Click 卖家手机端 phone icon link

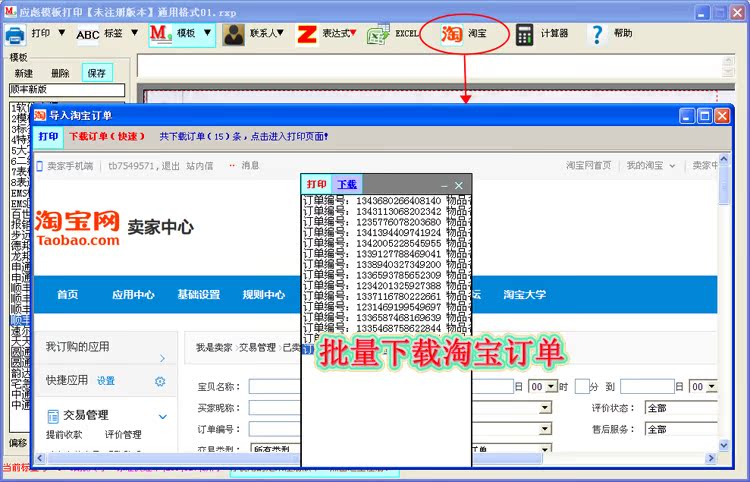point(65,166)
